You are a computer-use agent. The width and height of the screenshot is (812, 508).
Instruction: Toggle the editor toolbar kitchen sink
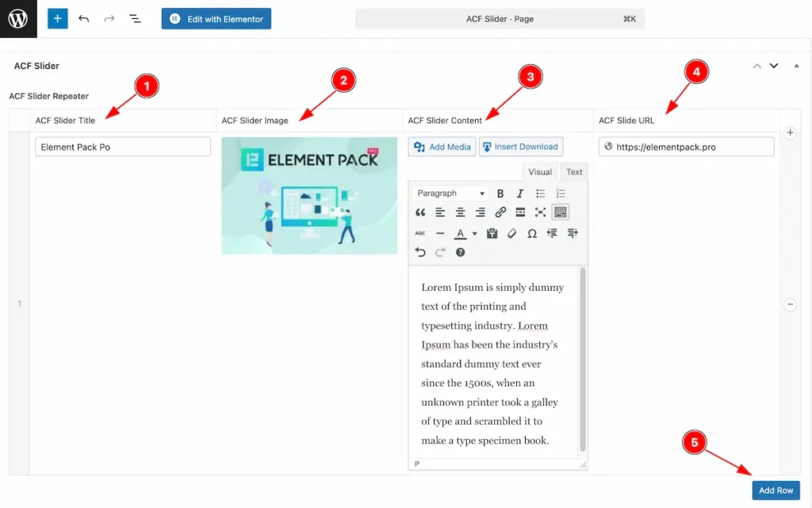pyautogui.click(x=561, y=212)
